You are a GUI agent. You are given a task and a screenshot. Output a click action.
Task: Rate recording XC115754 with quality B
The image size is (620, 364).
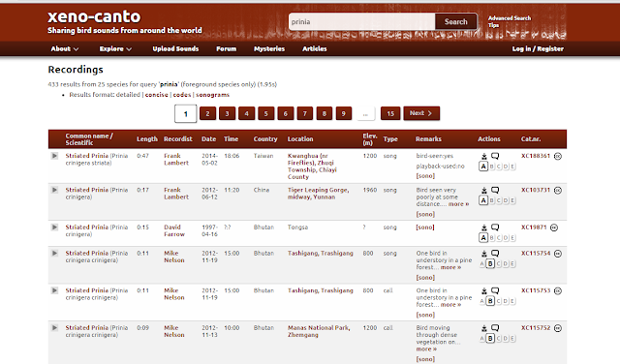[x=490, y=263]
